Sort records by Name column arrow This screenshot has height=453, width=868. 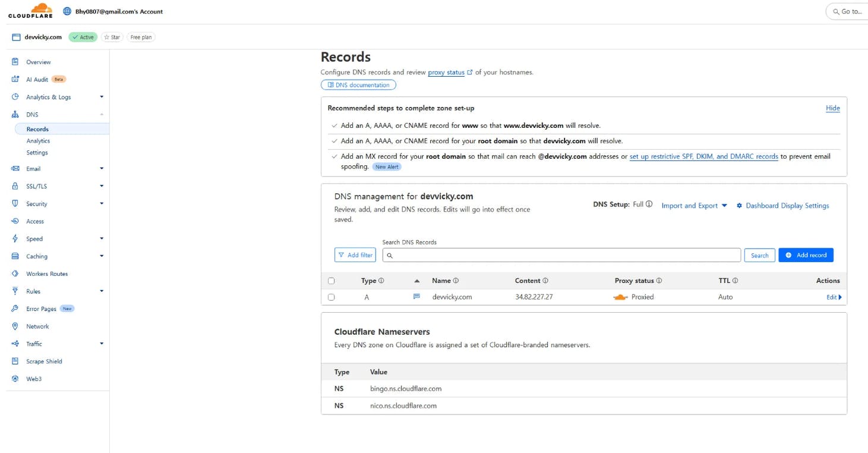[x=416, y=281]
